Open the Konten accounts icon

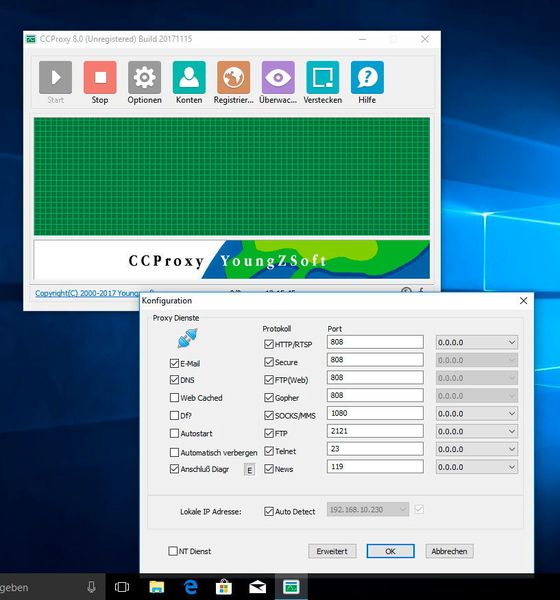point(189,77)
